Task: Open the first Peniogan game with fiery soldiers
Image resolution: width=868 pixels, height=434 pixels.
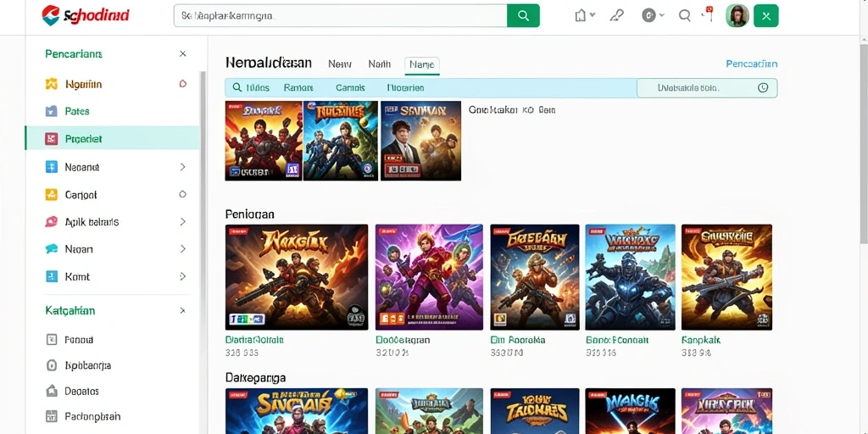Action: click(297, 277)
